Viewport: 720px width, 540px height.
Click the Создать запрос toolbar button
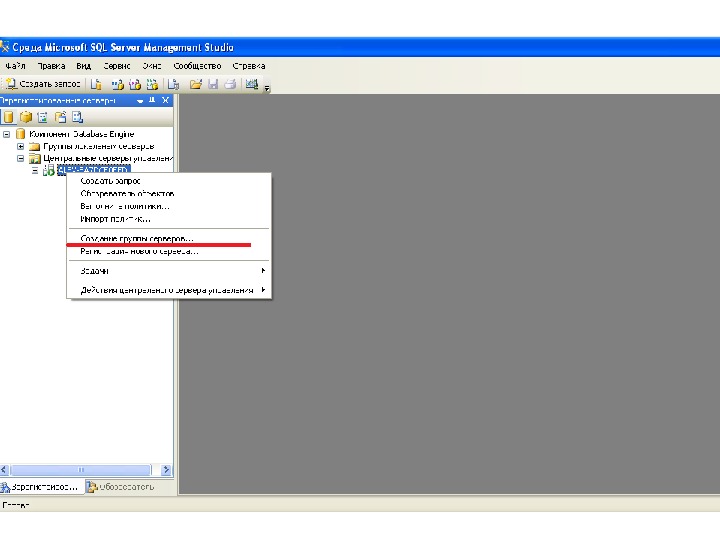point(43,84)
